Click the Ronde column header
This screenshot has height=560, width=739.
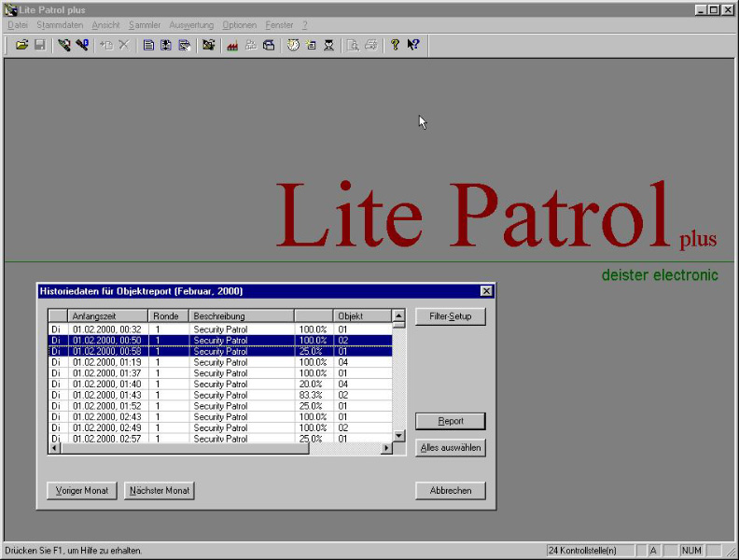(x=168, y=315)
